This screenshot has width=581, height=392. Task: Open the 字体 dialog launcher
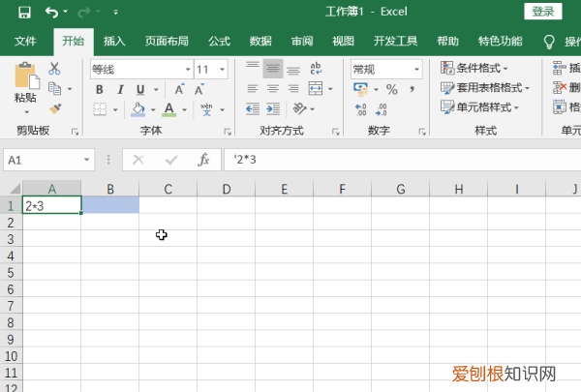(x=228, y=132)
